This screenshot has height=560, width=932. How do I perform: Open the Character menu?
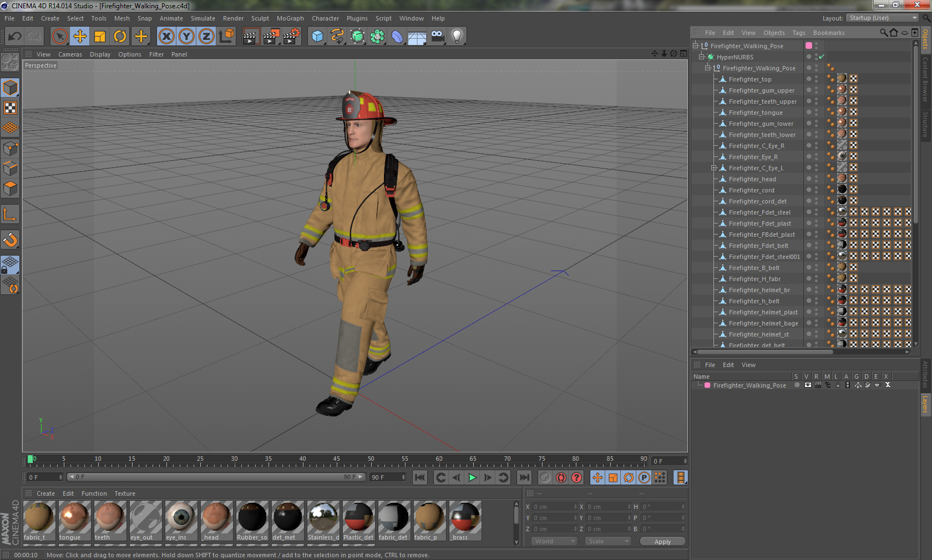pyautogui.click(x=325, y=18)
